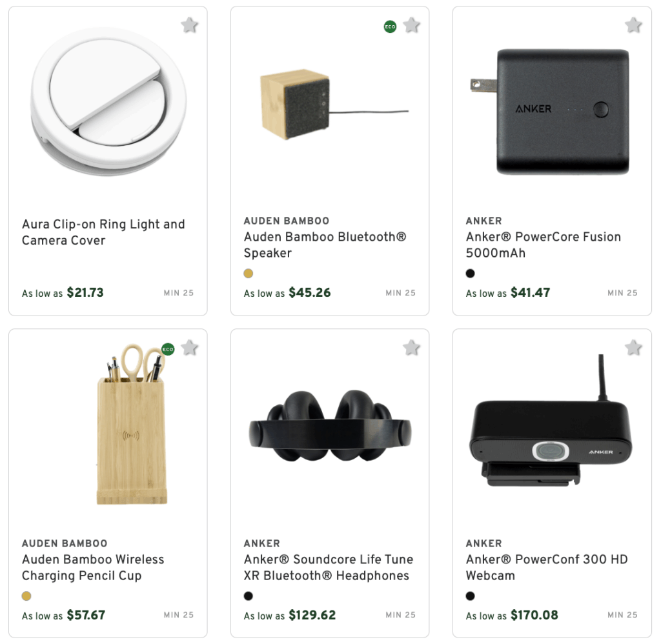Click the ECO badge on the pencil cup card
Viewport: 661px width, 644px height.
pos(168,350)
